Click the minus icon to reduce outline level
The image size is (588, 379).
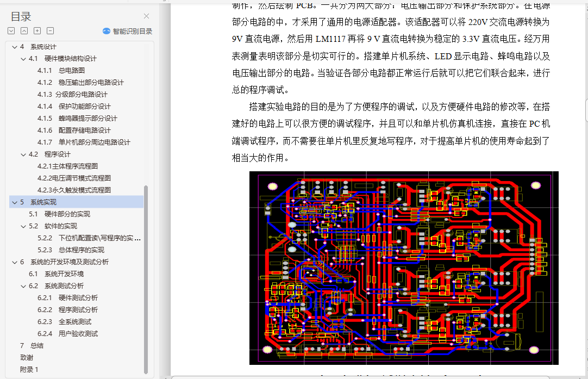coord(50,31)
